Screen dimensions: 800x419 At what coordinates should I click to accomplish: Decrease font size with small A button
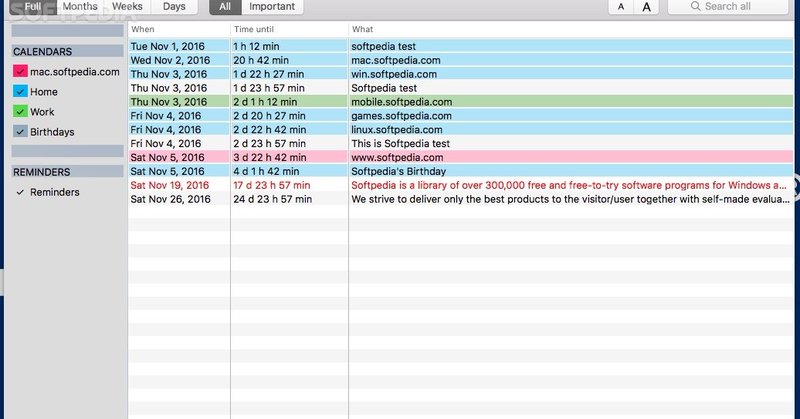621,7
